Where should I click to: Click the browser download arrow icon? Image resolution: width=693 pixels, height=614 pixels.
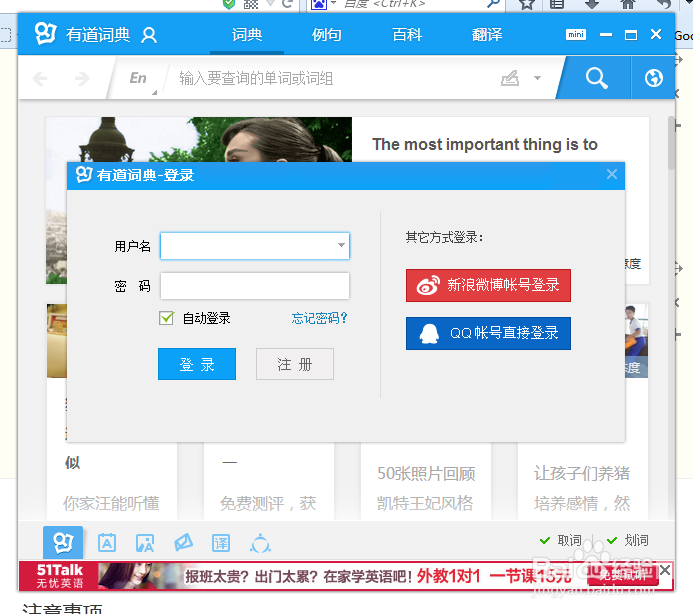tap(591, 4)
